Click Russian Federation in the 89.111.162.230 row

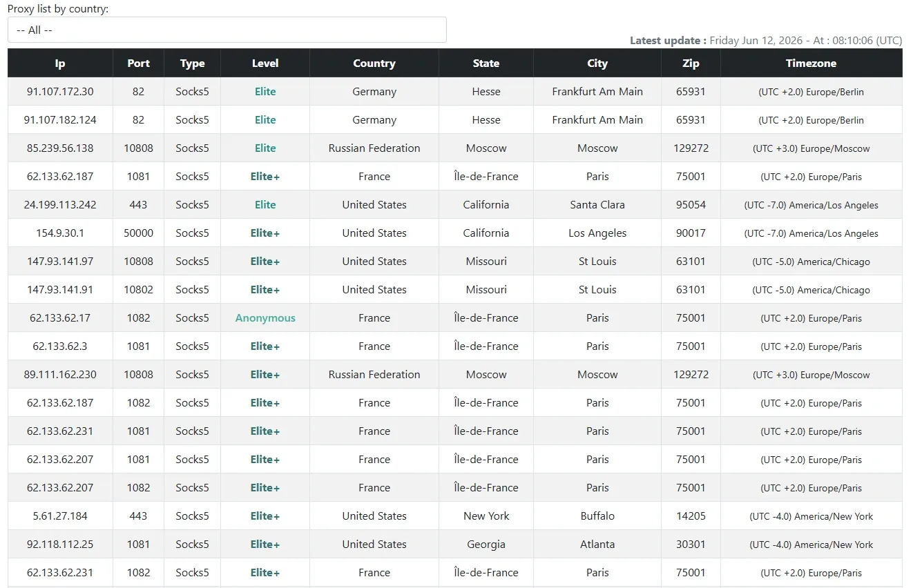point(374,375)
